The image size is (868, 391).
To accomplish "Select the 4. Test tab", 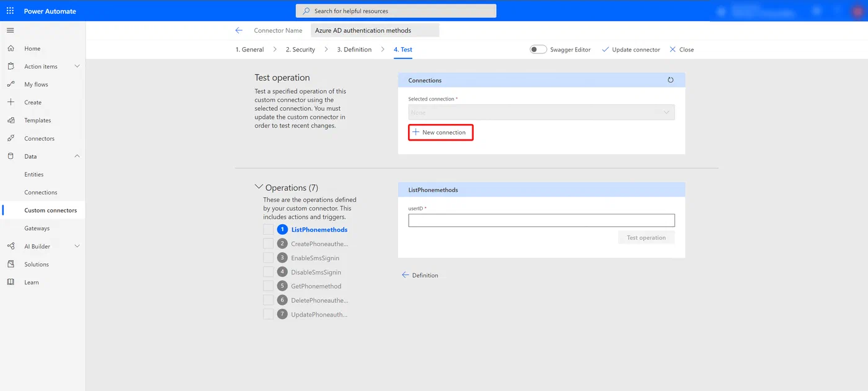I will pyautogui.click(x=403, y=50).
